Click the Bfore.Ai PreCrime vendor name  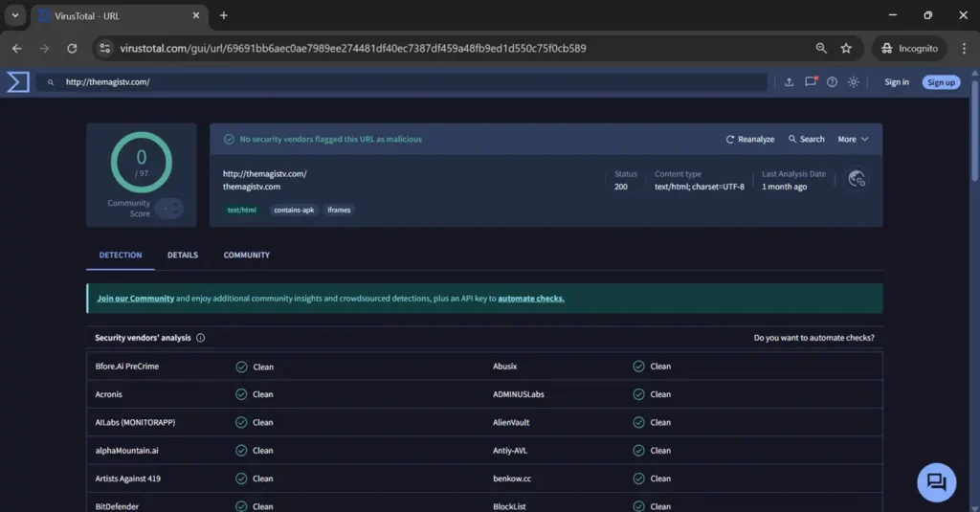click(127, 367)
